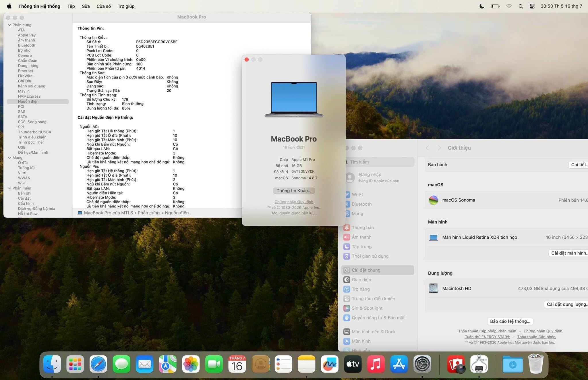Open Downloads folder in the Dock
588x380 pixels.
(513, 364)
